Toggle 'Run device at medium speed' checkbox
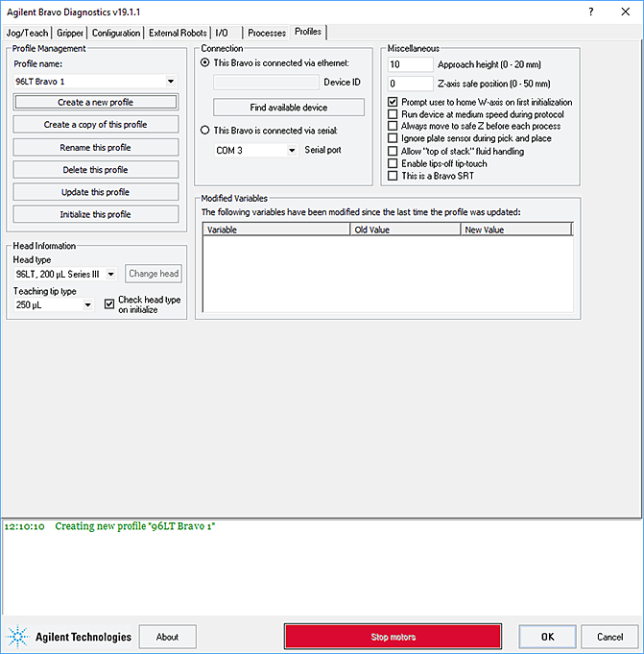 click(393, 114)
